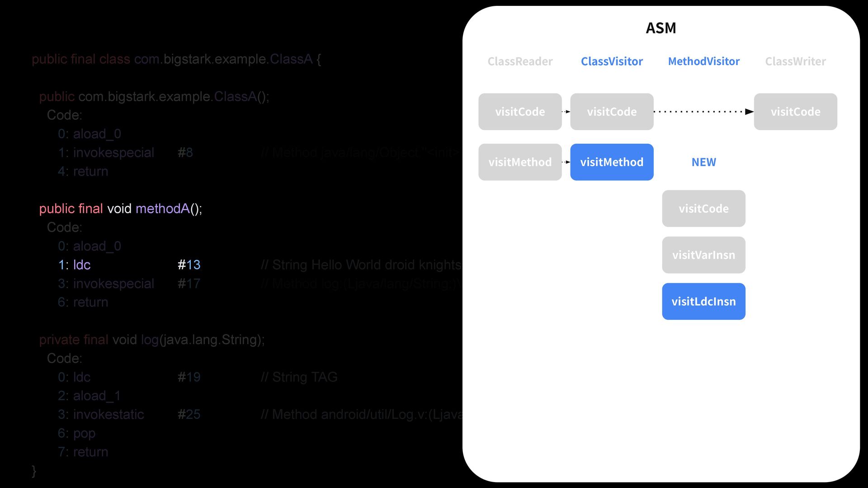Click the gray visitMethod box under ClassReader
Screen dimensions: 868x488
tap(520, 162)
